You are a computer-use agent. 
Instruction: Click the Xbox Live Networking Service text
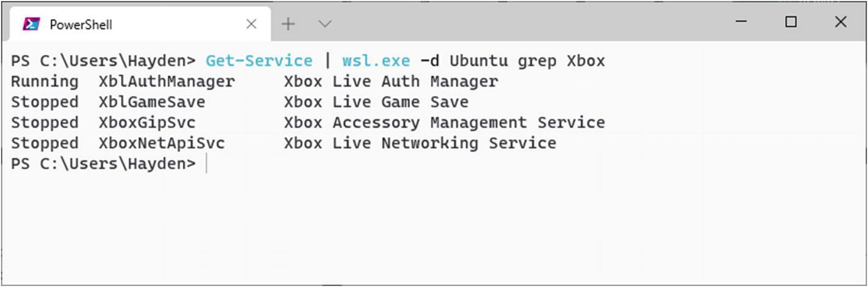[420, 143]
